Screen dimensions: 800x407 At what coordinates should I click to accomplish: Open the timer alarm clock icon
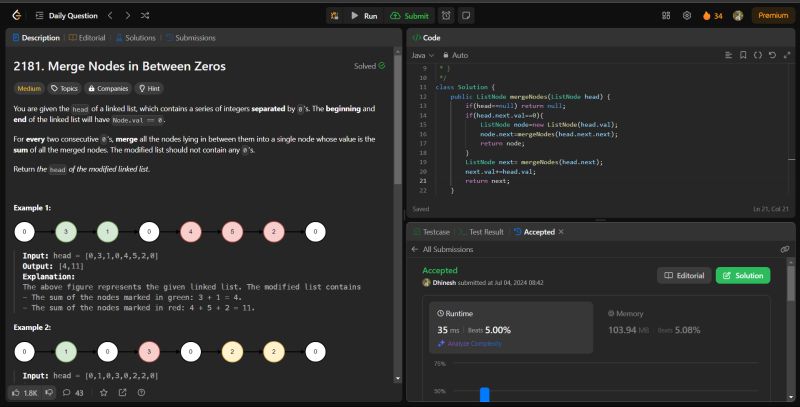tap(444, 16)
